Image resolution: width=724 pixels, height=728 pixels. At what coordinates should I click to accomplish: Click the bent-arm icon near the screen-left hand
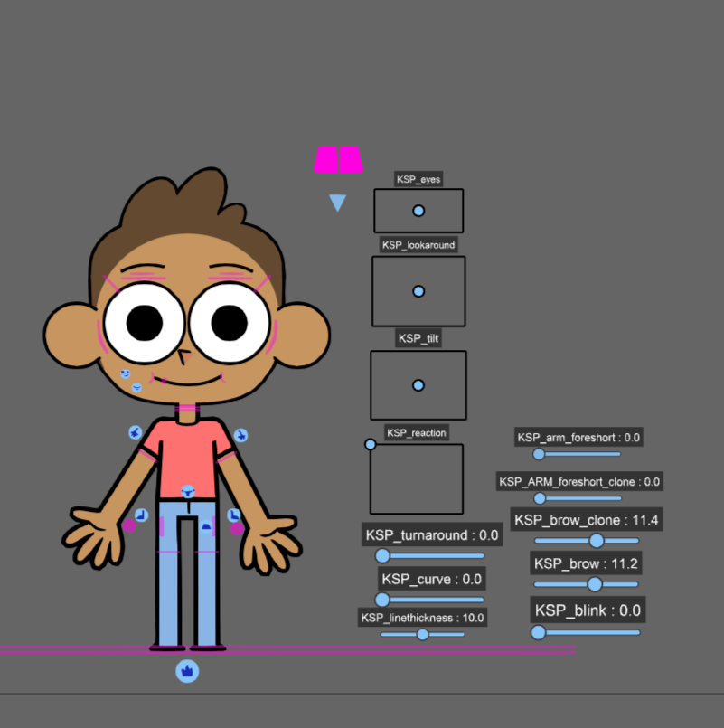pyautogui.click(x=142, y=515)
